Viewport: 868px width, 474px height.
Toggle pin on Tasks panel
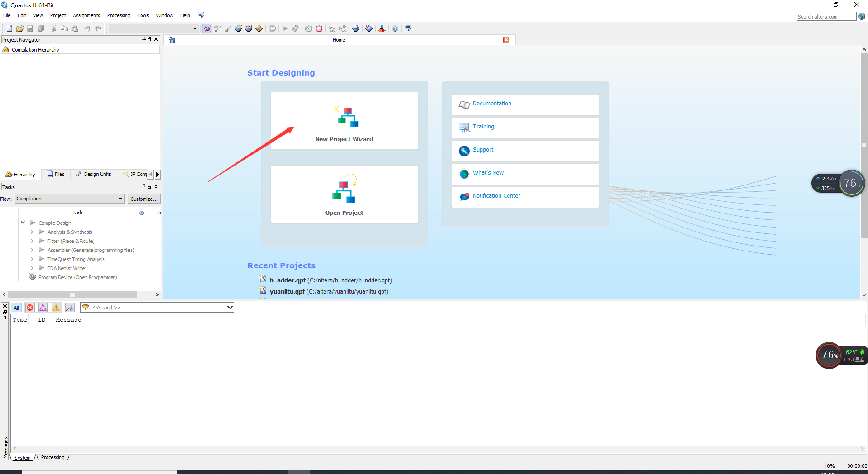144,186
